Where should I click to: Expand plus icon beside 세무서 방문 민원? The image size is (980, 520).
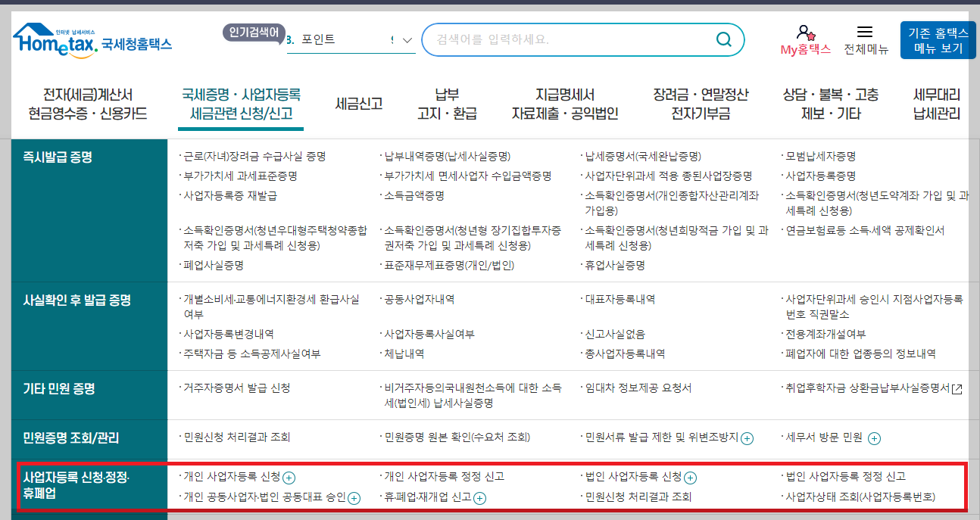pos(874,438)
